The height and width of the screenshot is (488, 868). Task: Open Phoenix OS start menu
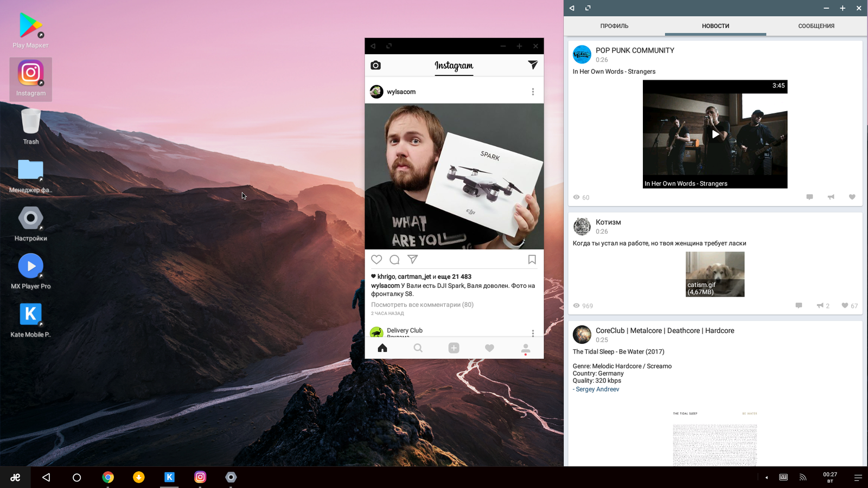tap(15, 477)
